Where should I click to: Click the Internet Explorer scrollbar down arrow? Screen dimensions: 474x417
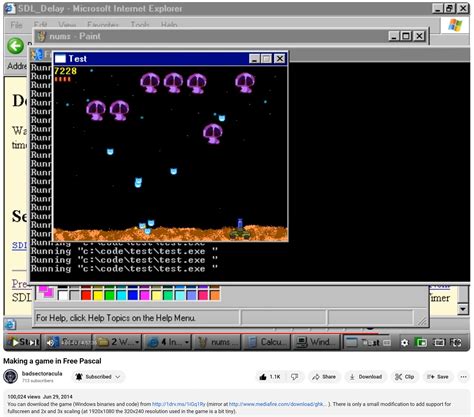(463, 309)
